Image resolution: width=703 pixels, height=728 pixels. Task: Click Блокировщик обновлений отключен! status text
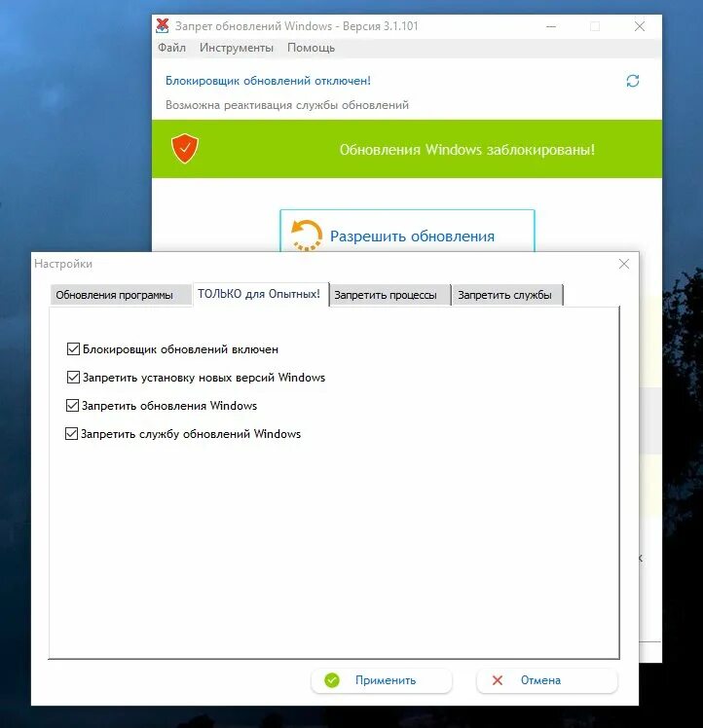(268, 81)
